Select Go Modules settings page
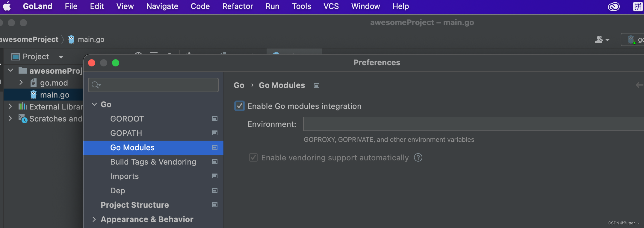The height and width of the screenshot is (228, 644). click(153, 148)
